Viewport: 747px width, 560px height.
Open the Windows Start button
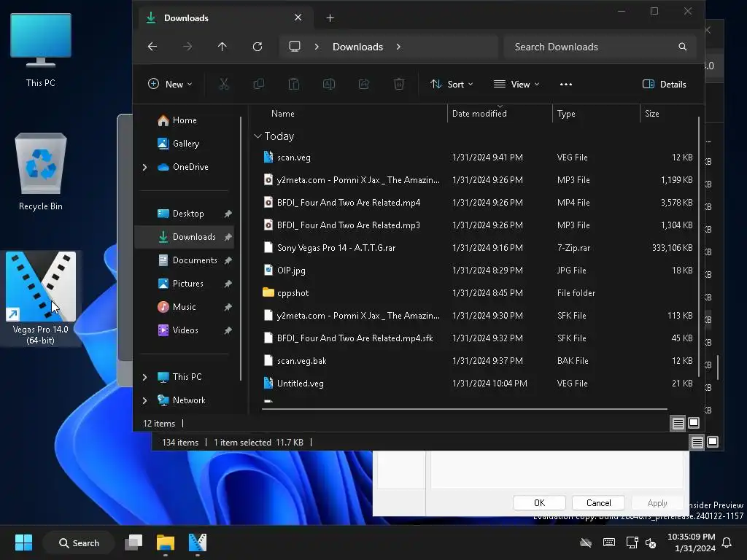point(23,542)
